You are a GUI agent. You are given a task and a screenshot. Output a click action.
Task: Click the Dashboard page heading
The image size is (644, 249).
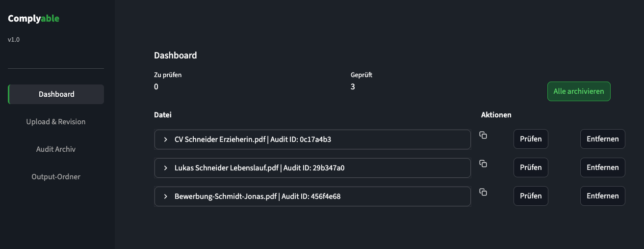click(x=176, y=55)
